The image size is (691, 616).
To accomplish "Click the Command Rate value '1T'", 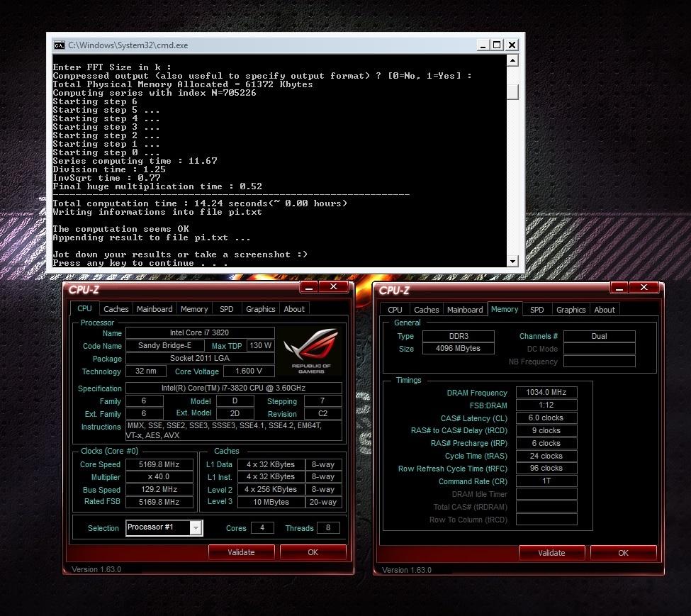I will coord(546,481).
